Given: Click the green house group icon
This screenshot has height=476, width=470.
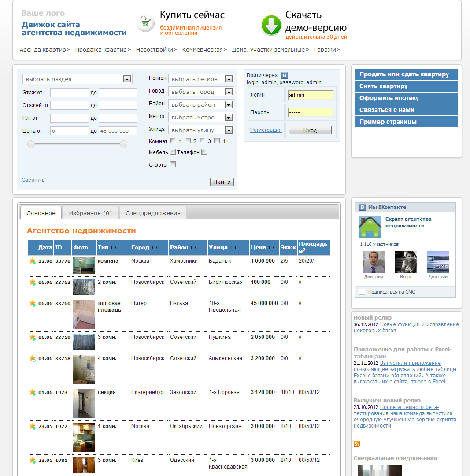Looking at the screenshot, I should point(370,227).
